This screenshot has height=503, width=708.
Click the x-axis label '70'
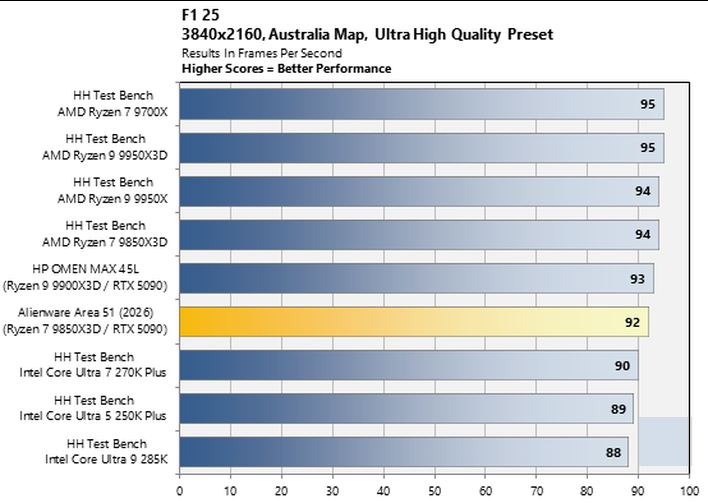[536, 491]
